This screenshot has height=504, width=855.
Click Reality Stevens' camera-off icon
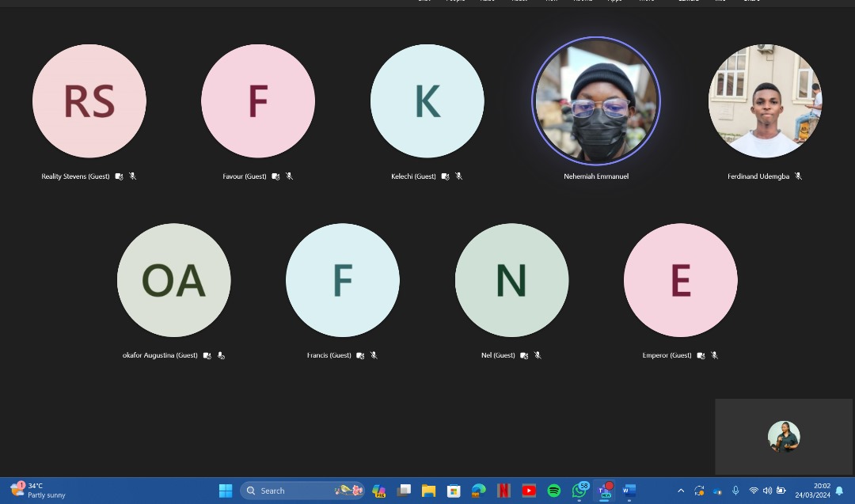point(119,176)
